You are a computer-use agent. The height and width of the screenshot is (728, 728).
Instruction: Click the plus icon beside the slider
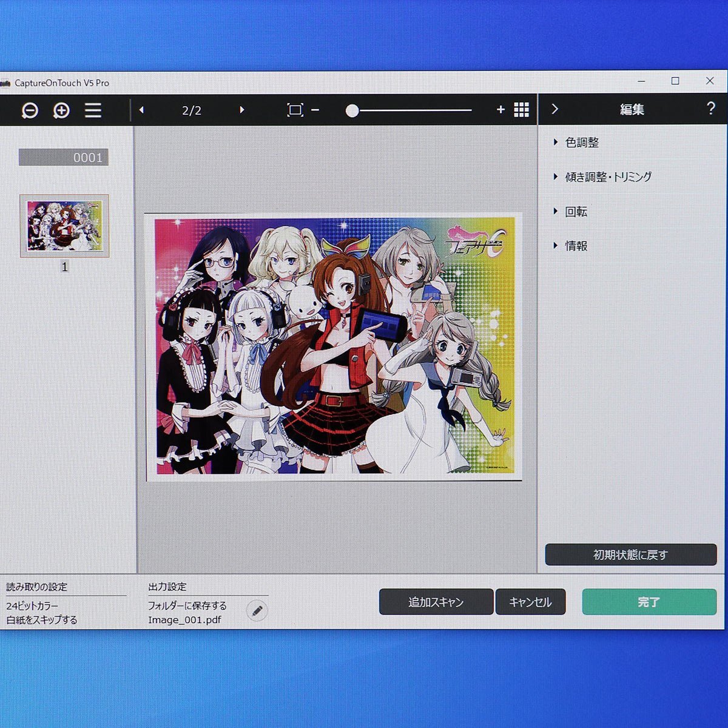click(x=500, y=109)
